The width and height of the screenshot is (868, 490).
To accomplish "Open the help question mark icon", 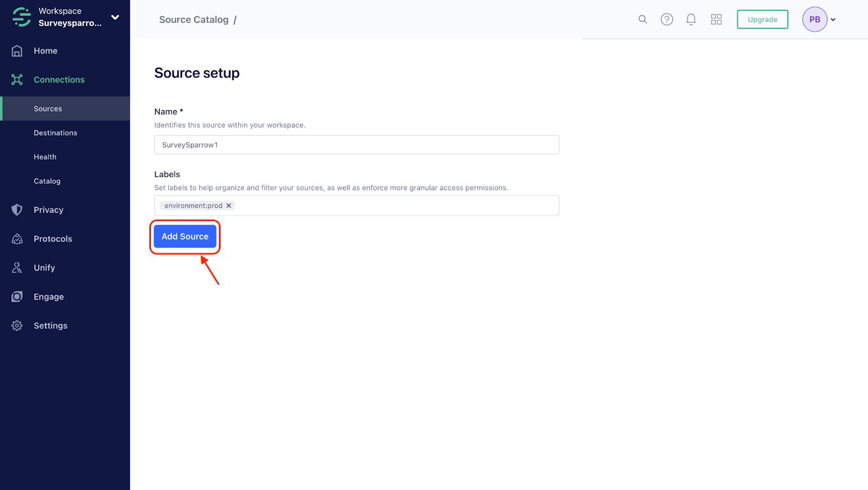I will [667, 20].
